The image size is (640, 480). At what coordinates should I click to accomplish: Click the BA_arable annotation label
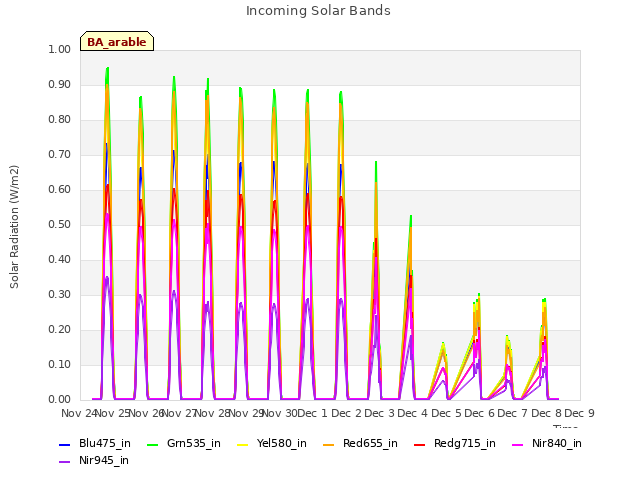(x=117, y=42)
